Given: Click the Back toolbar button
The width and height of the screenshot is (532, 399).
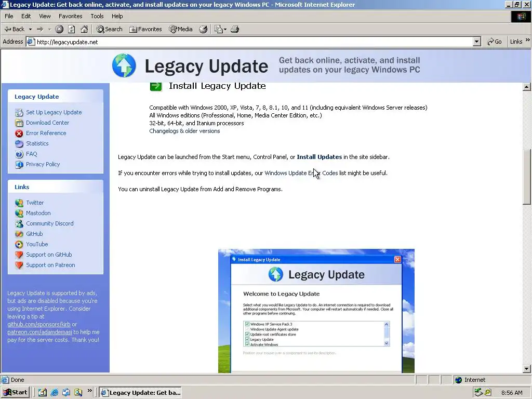Looking at the screenshot, I should click(x=14, y=29).
